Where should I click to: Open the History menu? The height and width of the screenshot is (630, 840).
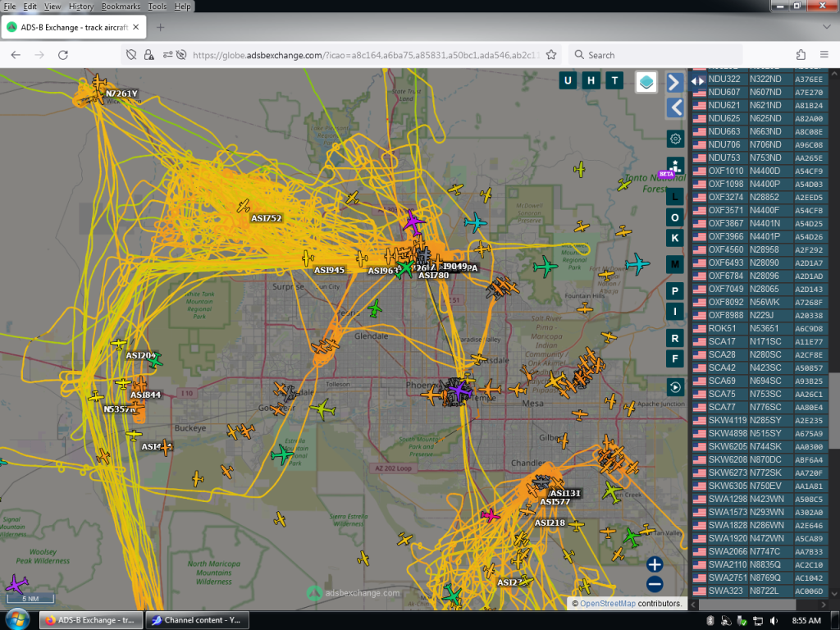pyautogui.click(x=81, y=7)
